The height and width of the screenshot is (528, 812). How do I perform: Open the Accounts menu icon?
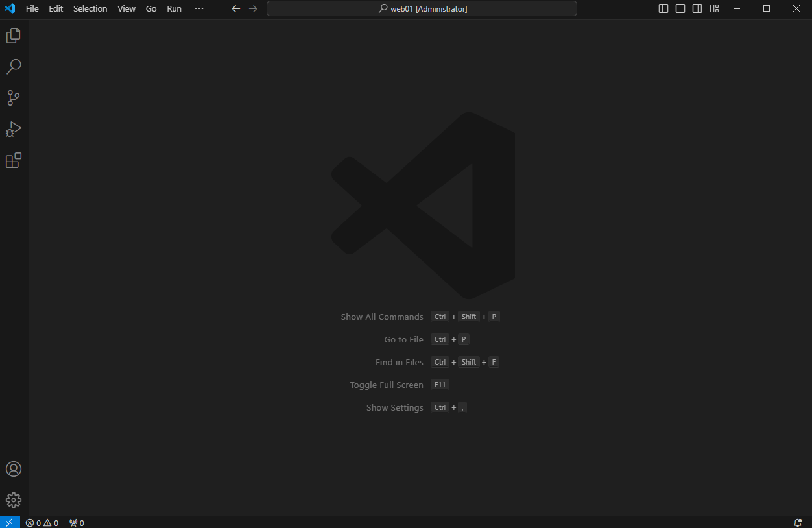[x=14, y=469]
